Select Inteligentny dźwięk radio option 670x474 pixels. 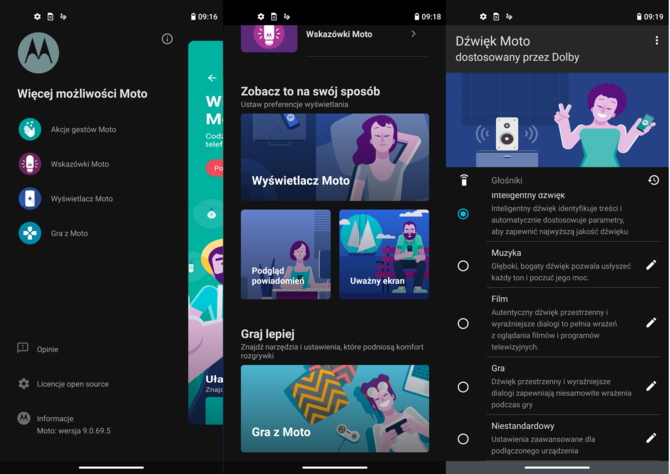(463, 214)
